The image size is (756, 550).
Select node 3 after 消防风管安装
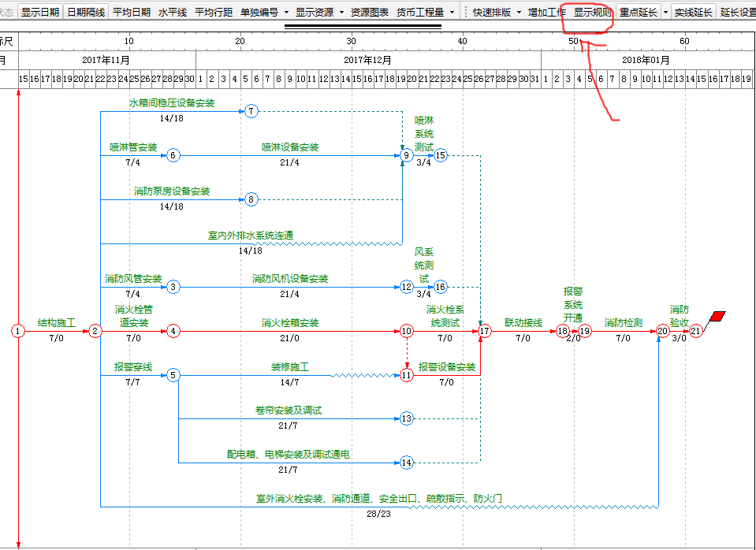[x=173, y=288]
